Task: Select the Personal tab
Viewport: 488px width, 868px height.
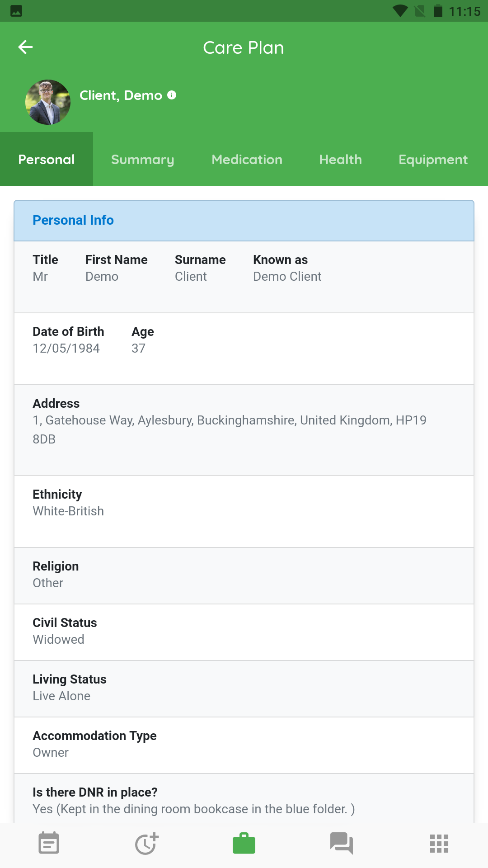Action: coord(47,159)
